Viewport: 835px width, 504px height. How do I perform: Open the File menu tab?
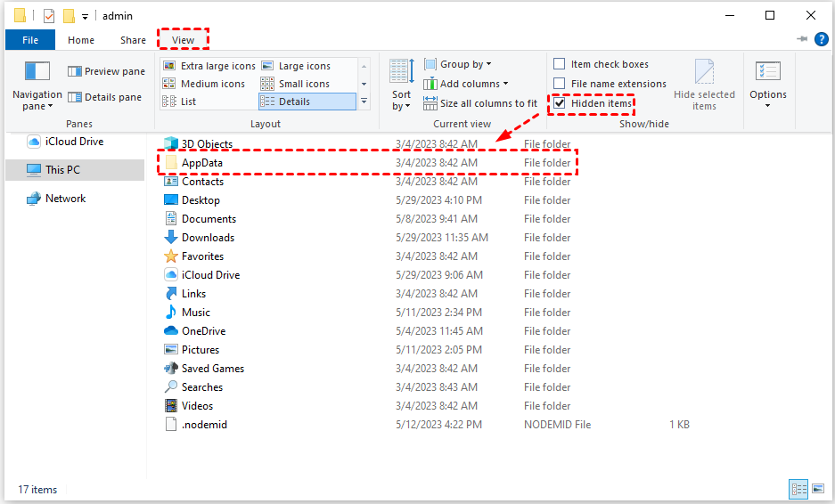pyautogui.click(x=29, y=40)
